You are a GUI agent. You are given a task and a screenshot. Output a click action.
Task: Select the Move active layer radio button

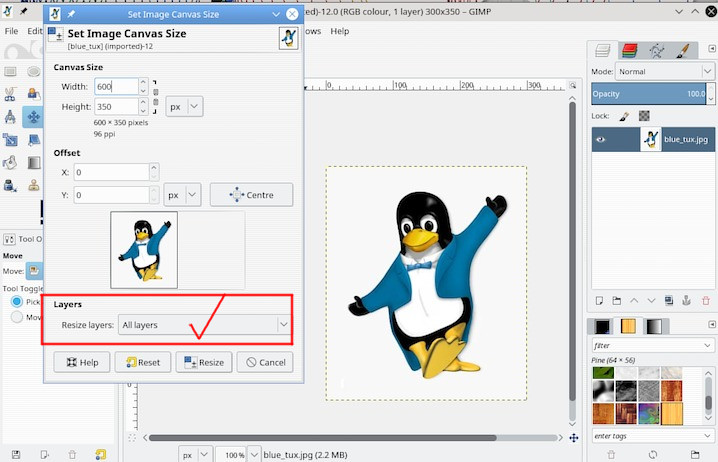pyautogui.click(x=17, y=317)
